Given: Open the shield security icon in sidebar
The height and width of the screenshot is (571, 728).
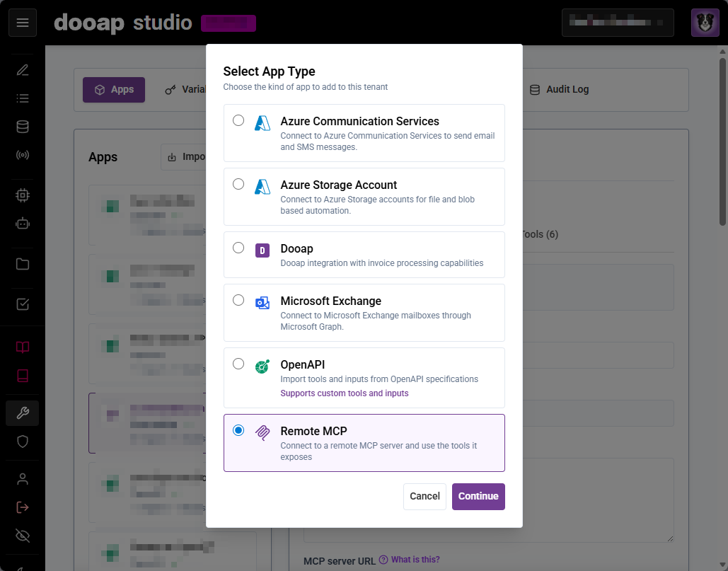Looking at the screenshot, I should pos(23,442).
